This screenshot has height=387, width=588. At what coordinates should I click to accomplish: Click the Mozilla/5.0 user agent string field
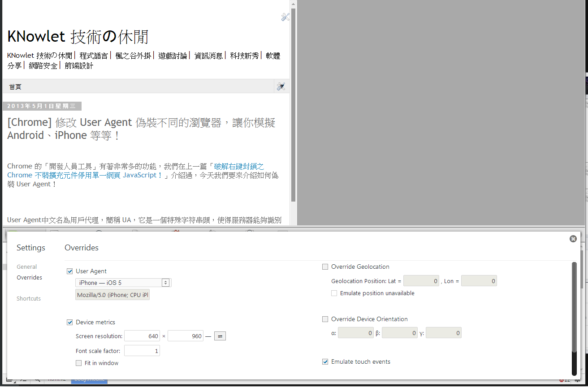112,295
